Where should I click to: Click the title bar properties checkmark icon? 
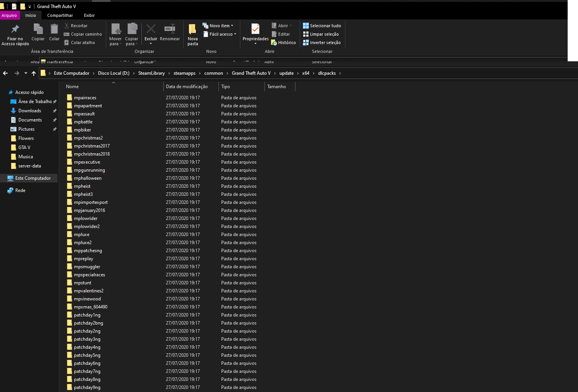pos(14,7)
